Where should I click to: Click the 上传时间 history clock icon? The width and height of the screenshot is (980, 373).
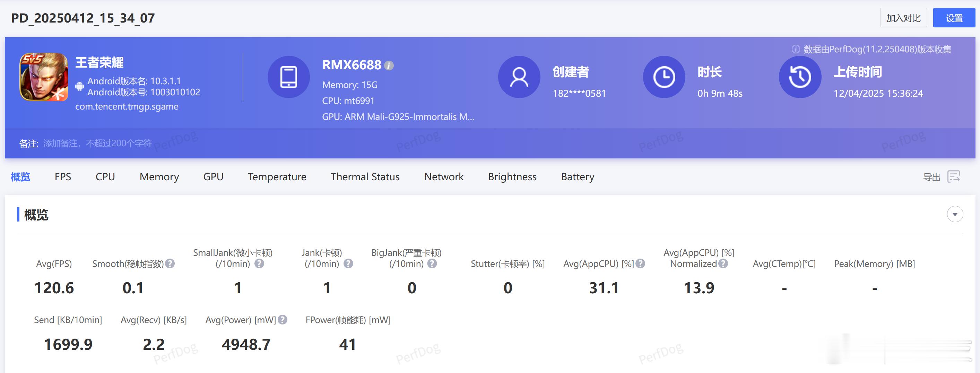coord(800,77)
